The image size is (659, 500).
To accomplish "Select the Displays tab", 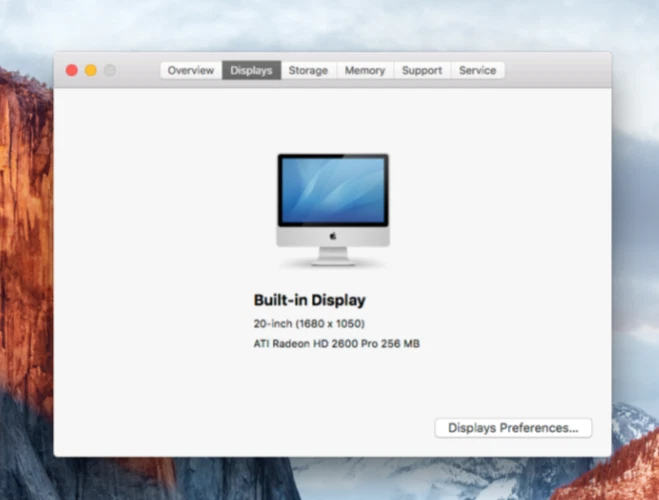I will pyautogui.click(x=251, y=70).
